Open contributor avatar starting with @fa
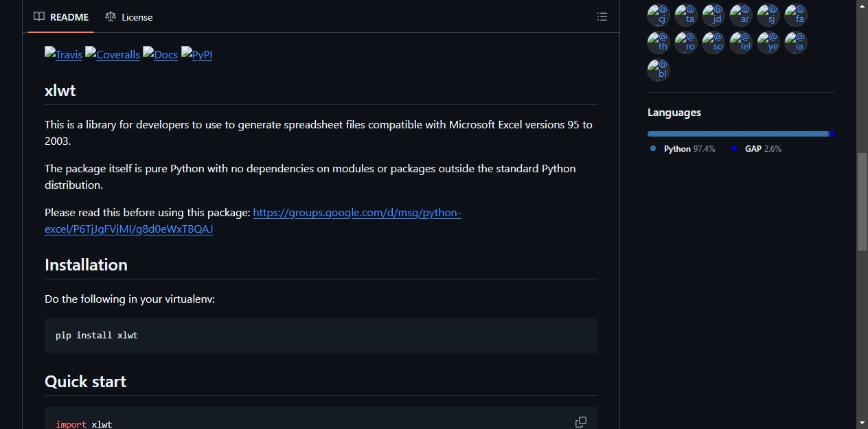Screen dimensions: 868x429 tap(796, 15)
